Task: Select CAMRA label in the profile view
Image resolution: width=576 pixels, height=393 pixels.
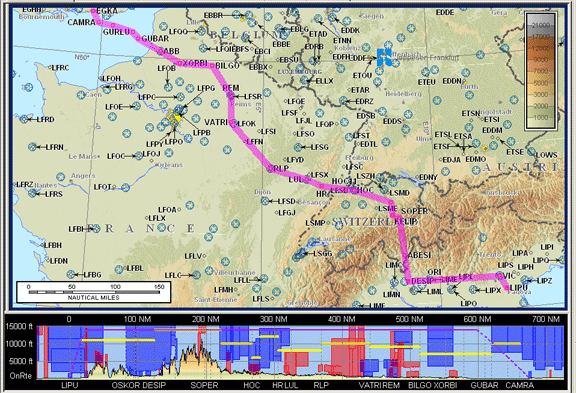Action: click(519, 385)
